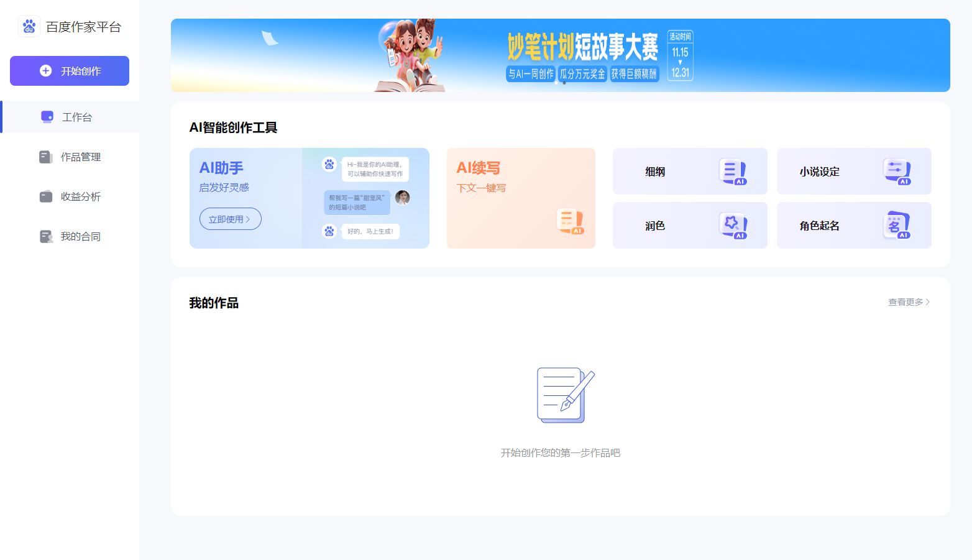
Task: Click the user avatar in AI chat preview
Action: 403,198
